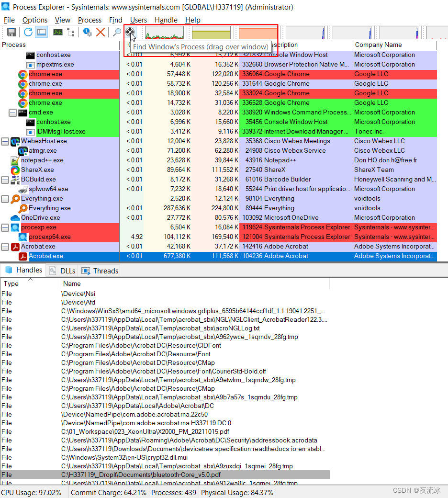Click the green chrome.exe row icon
The image size is (448, 498).
click(x=22, y=103)
